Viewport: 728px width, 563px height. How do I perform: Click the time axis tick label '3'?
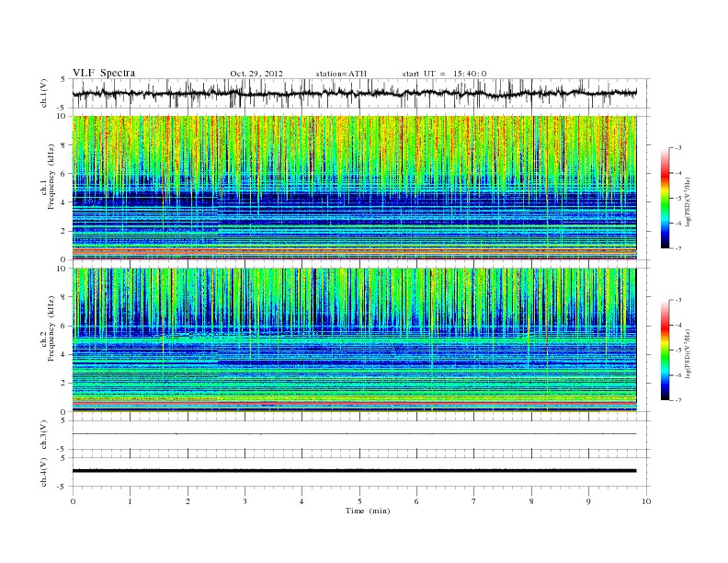tap(245, 501)
